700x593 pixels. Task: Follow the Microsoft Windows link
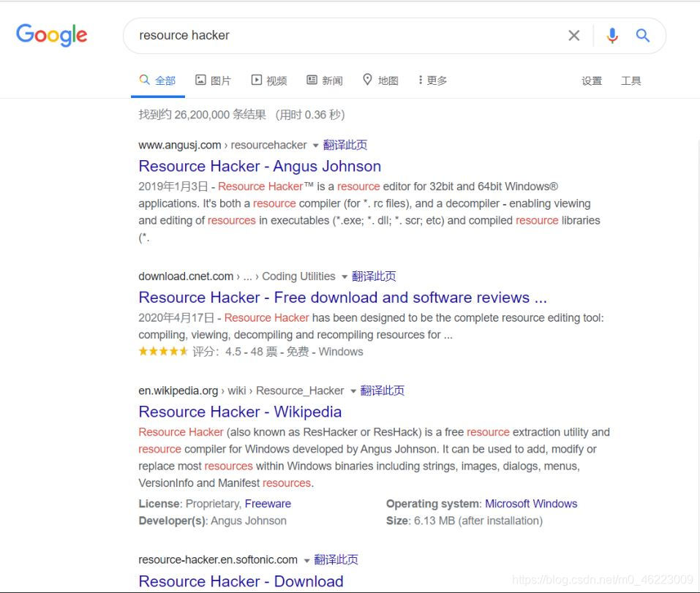[531, 504]
